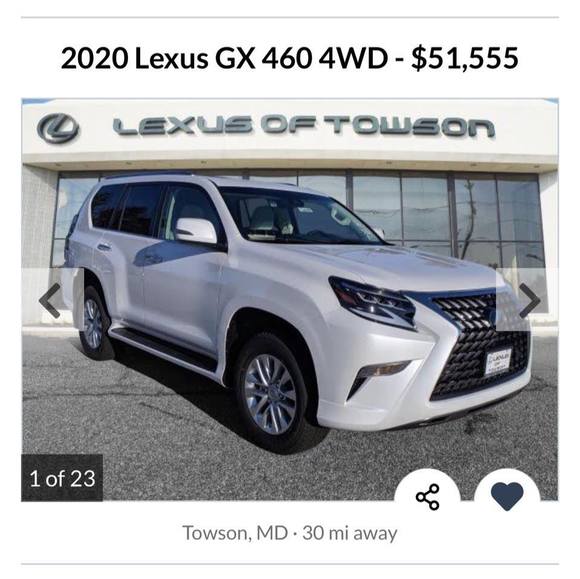Click the dealer plate on the front bumper
Screen dimensions: 580x579
coord(498,361)
